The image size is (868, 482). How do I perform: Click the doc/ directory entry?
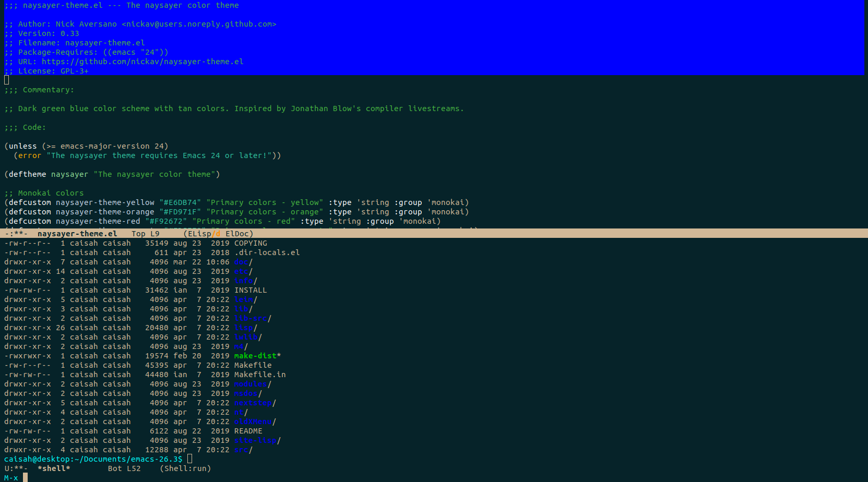click(x=243, y=262)
